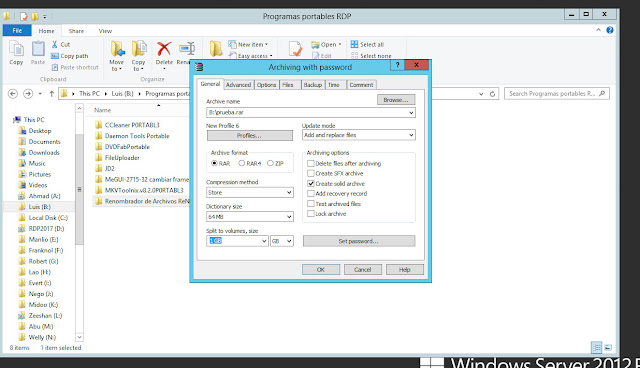Image resolution: width=640 pixels, height=368 pixels.
Task: Click the Move to folder icon
Action: (117, 49)
